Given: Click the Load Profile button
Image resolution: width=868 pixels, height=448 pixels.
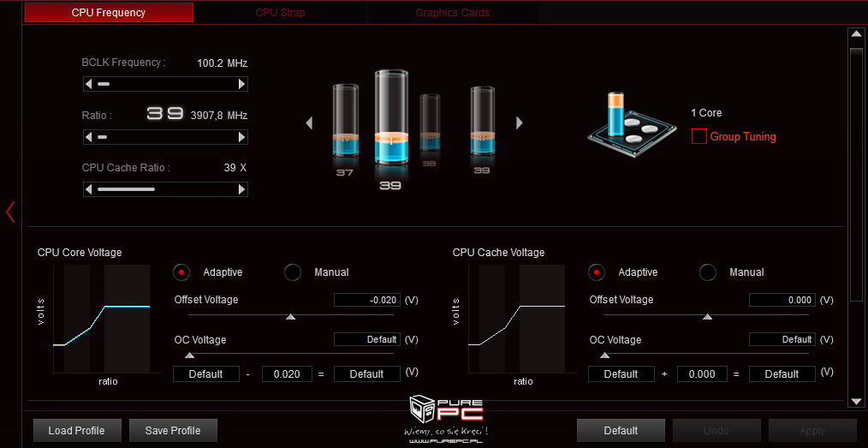Looking at the screenshot, I should click(76, 430).
